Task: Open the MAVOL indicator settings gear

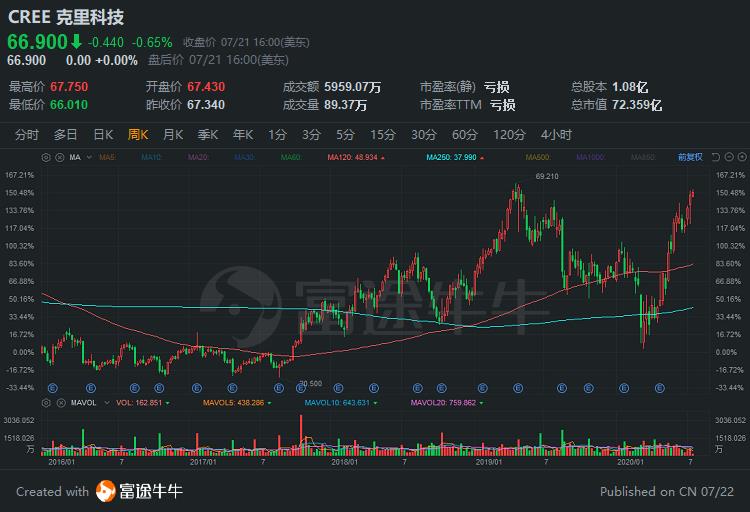Action: point(46,403)
